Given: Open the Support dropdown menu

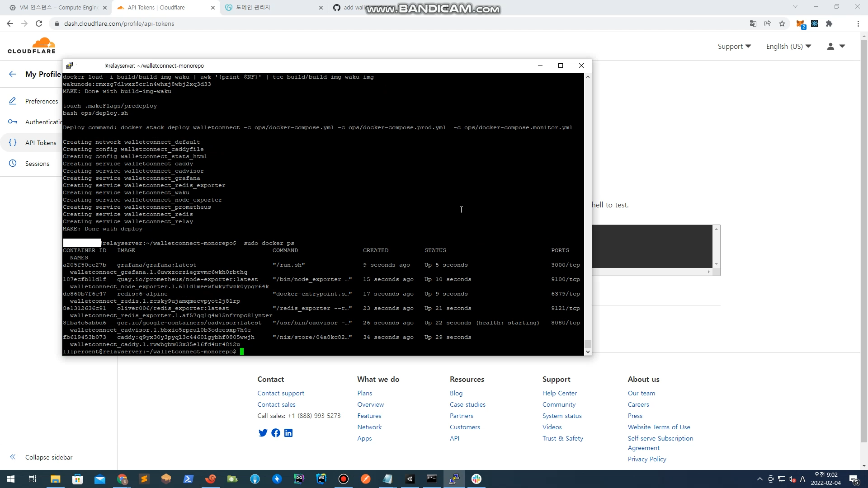Looking at the screenshot, I should 734,46.
